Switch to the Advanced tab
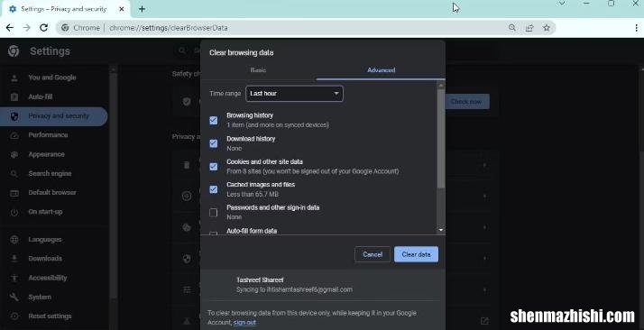Screen dimensions: 644x330 click(x=382, y=70)
